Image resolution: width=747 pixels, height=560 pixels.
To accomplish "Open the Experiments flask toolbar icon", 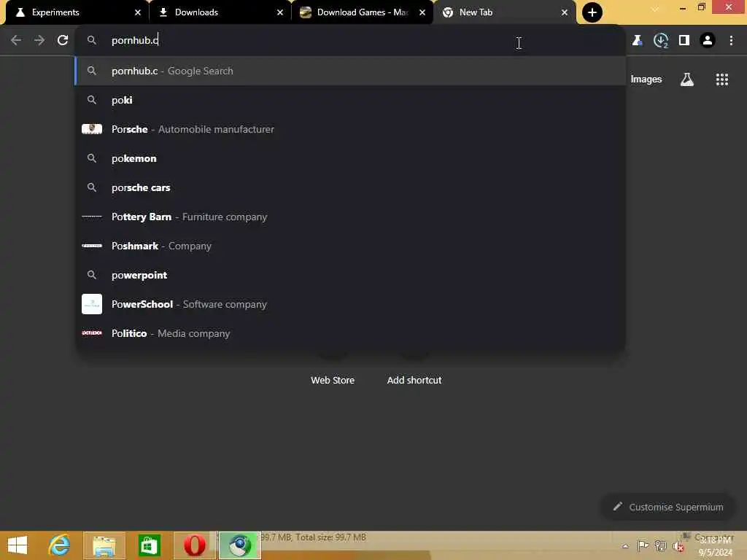I will coord(637,41).
